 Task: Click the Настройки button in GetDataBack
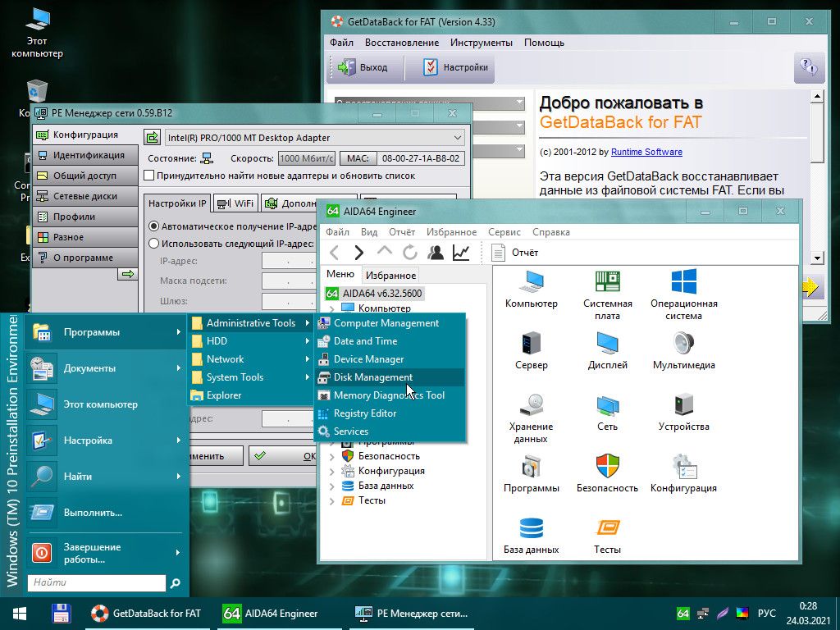(x=455, y=67)
